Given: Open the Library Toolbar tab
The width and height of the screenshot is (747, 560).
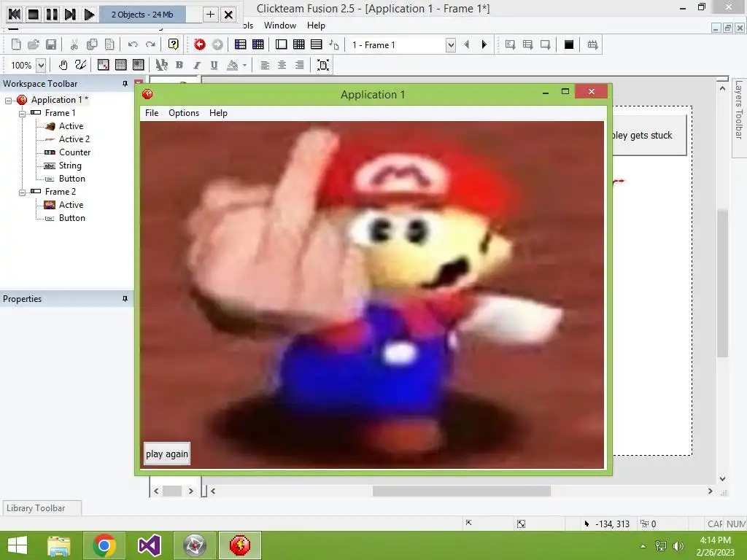Looking at the screenshot, I should pyautogui.click(x=42, y=508).
